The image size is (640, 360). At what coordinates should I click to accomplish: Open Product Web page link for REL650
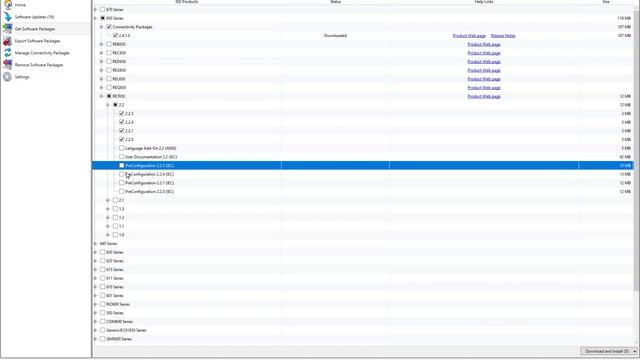pos(484,79)
